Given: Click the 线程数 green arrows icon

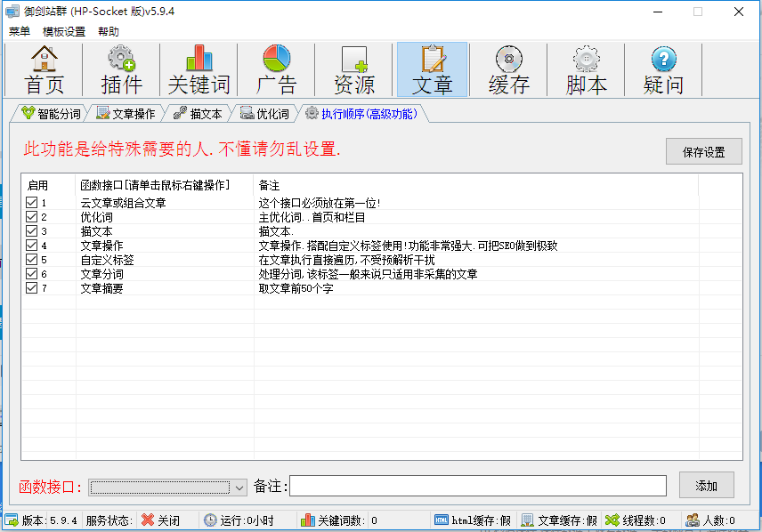Looking at the screenshot, I should pyautogui.click(x=612, y=520).
